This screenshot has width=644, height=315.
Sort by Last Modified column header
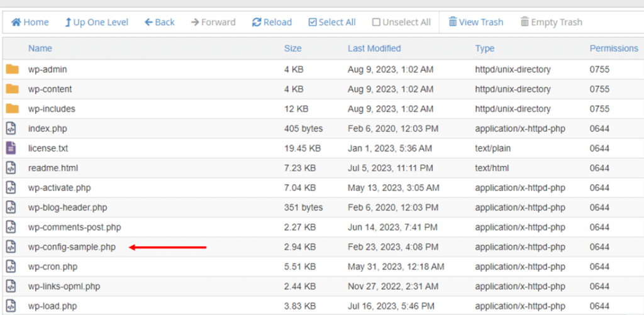pyautogui.click(x=374, y=48)
